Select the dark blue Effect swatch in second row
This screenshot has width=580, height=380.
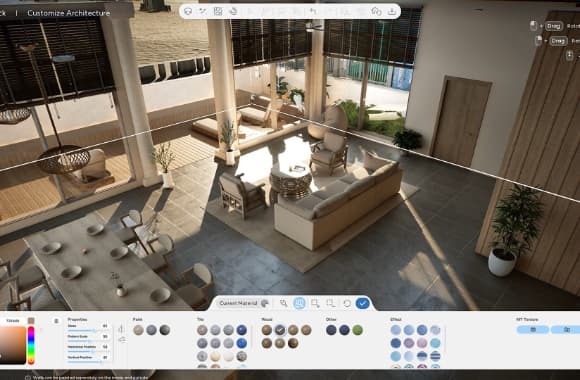[396, 343]
